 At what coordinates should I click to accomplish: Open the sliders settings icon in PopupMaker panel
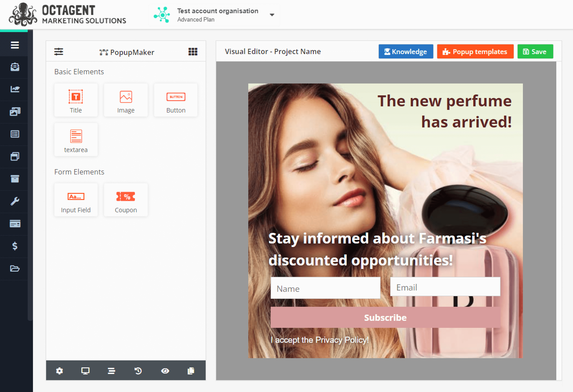click(x=59, y=52)
